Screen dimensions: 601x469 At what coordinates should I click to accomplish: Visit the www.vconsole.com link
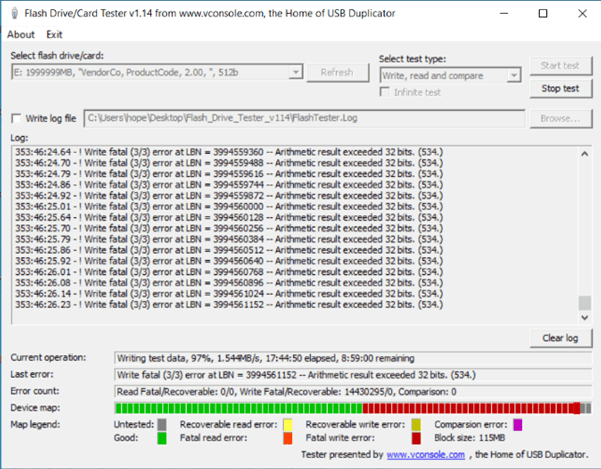425,454
